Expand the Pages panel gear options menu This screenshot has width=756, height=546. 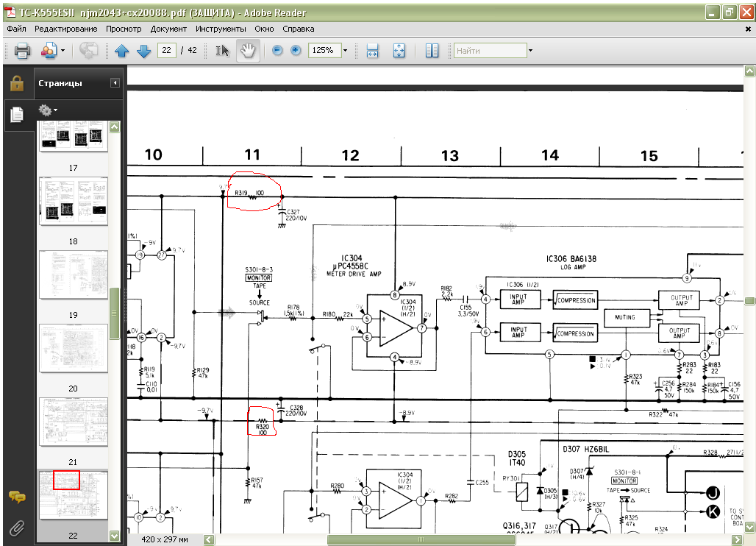tap(47, 110)
